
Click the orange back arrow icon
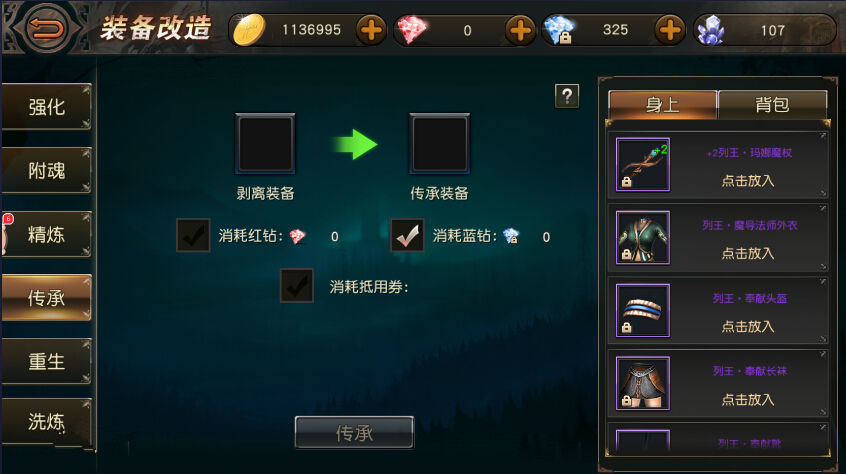click(46, 28)
